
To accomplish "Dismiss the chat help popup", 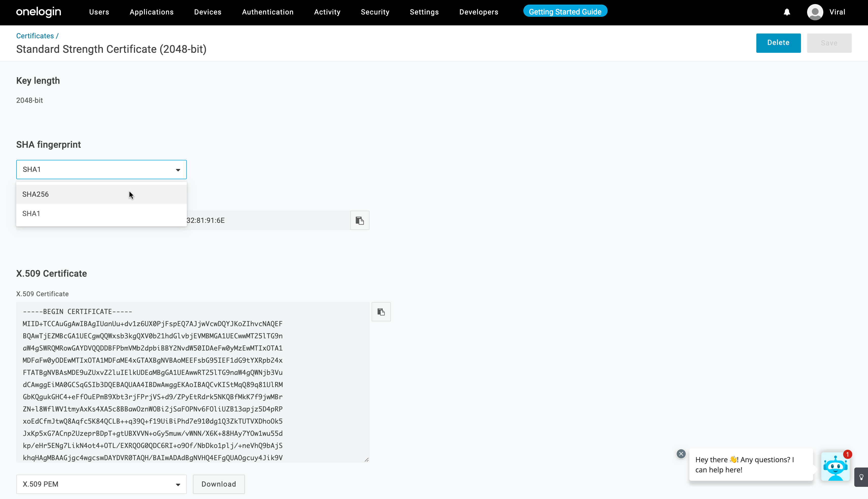I will tap(681, 454).
